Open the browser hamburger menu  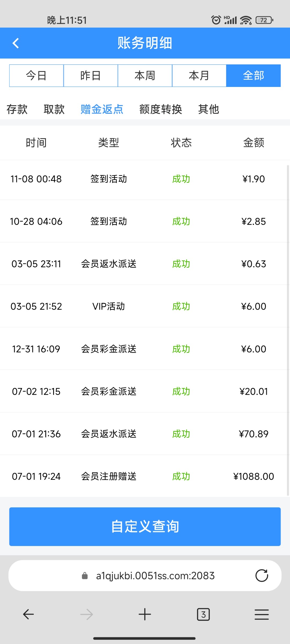tap(262, 614)
